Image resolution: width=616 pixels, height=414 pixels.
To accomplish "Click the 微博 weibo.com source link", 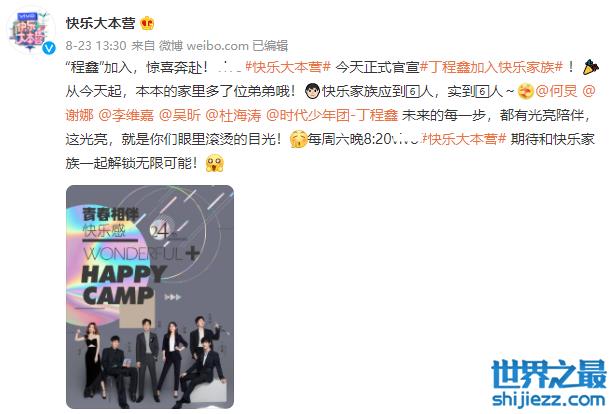I will click(x=204, y=46).
